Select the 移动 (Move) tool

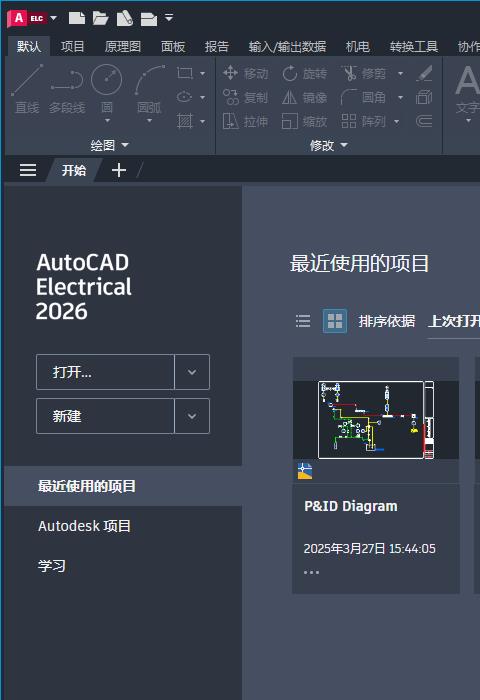pyautogui.click(x=246, y=73)
